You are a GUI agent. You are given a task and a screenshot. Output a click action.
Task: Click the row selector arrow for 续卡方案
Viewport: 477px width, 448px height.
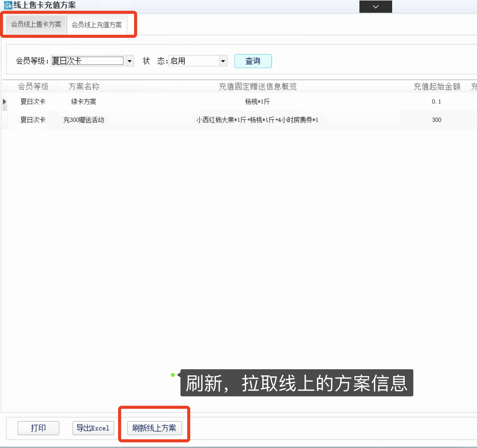5,102
